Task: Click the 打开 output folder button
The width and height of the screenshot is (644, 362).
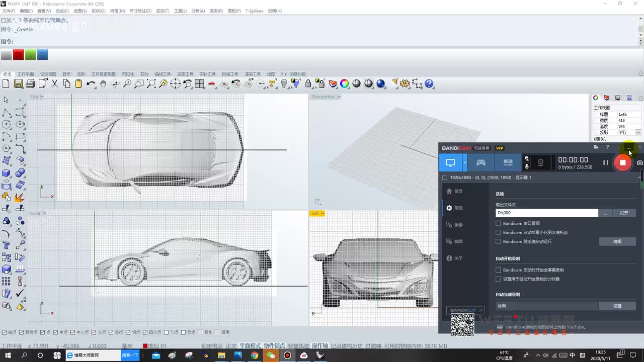Action: [x=624, y=213]
